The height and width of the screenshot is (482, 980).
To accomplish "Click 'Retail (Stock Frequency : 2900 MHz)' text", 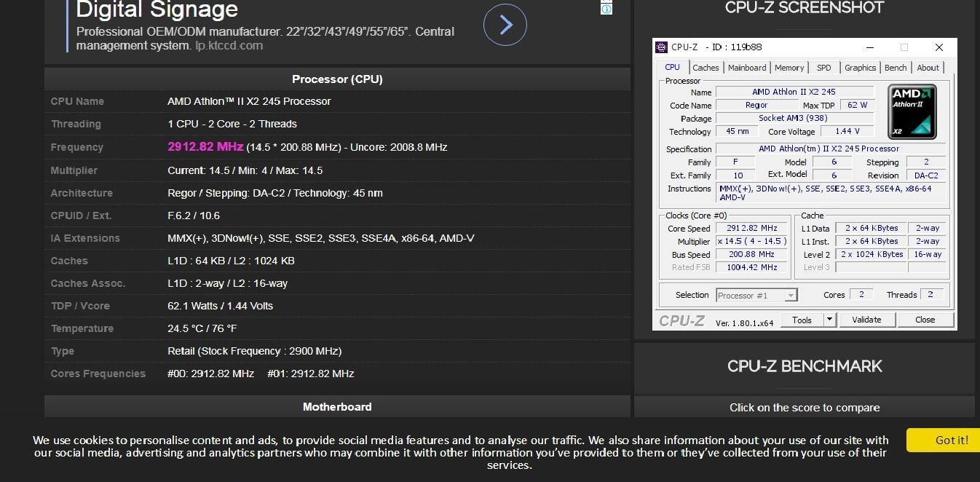I will point(255,351).
